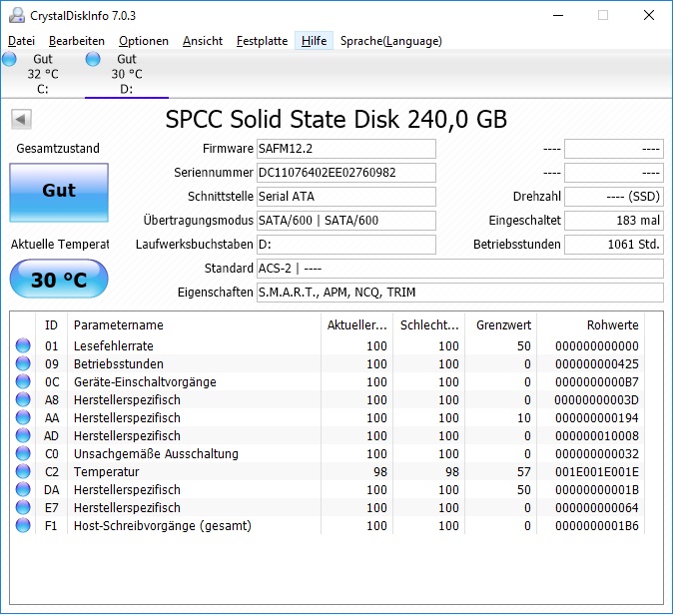The width and height of the screenshot is (675, 616).
Task: Select the Unsachgemäße Ausschaltung parameter name
Action: tap(156, 454)
